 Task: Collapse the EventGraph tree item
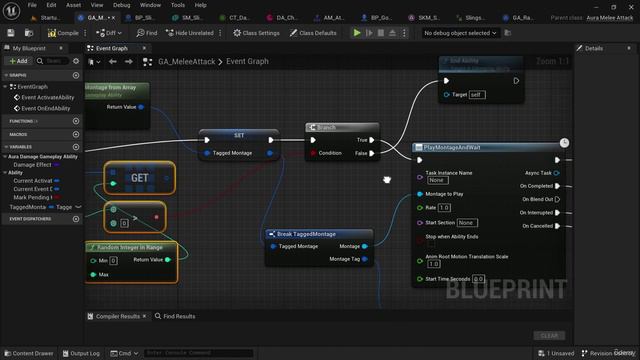point(6,87)
